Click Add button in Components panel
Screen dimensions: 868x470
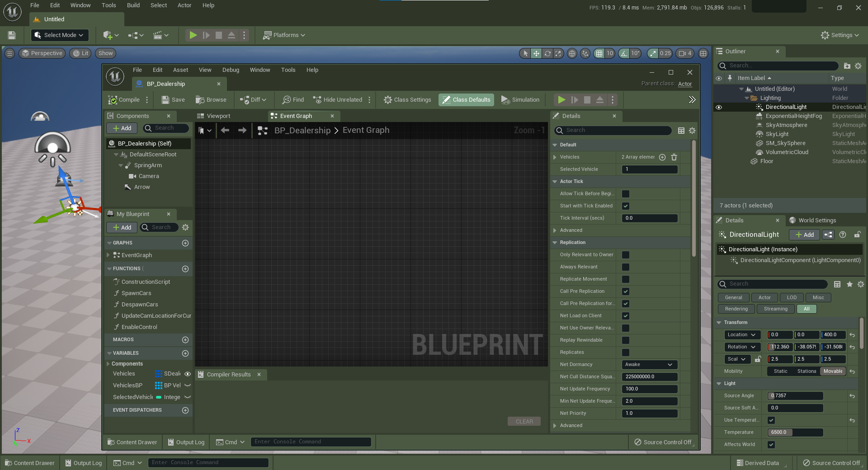tap(122, 128)
